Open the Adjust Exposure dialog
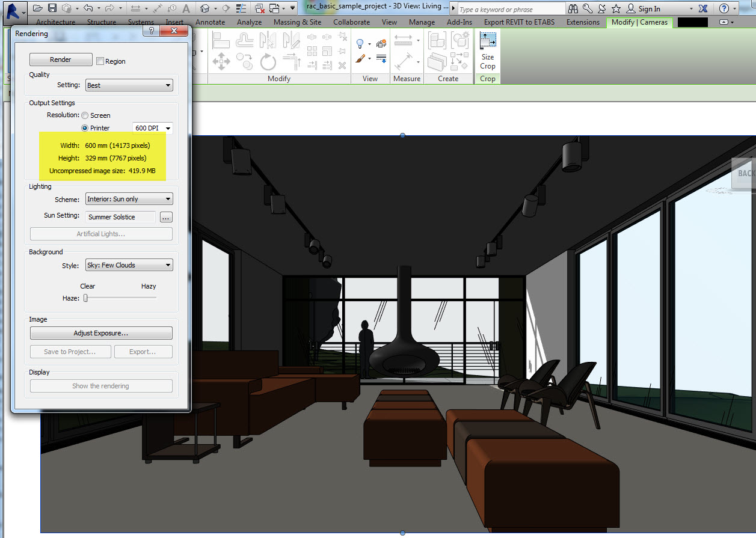Screen dimensions: 756x538 (x=101, y=332)
